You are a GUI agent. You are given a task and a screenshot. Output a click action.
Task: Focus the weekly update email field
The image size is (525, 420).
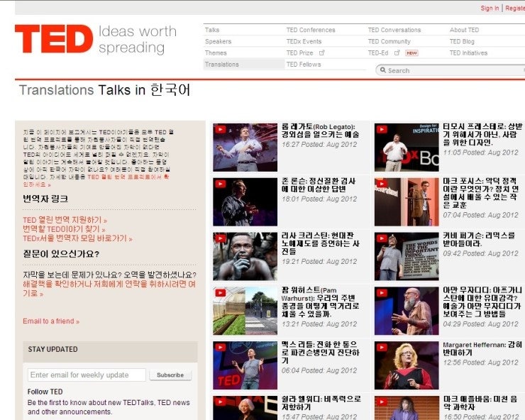(87, 375)
